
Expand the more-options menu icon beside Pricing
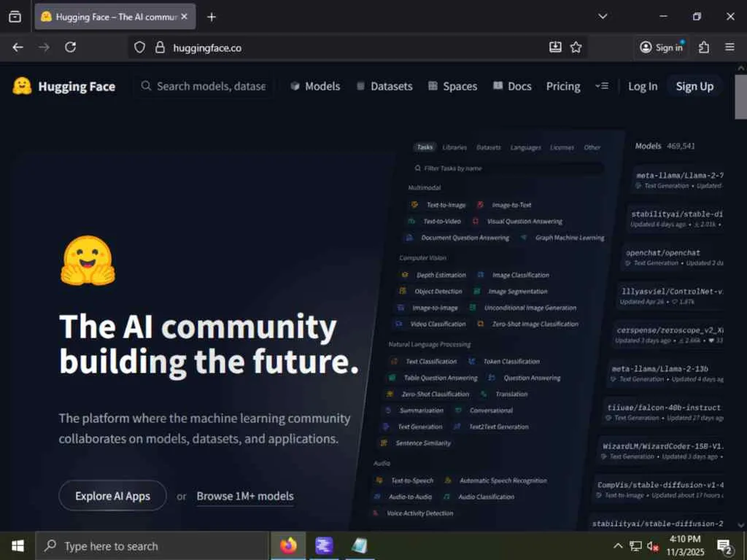pyautogui.click(x=602, y=86)
